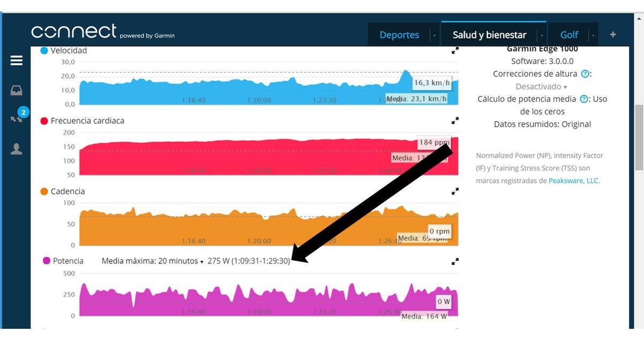Follow the Peaksware, LLC link

(x=573, y=181)
